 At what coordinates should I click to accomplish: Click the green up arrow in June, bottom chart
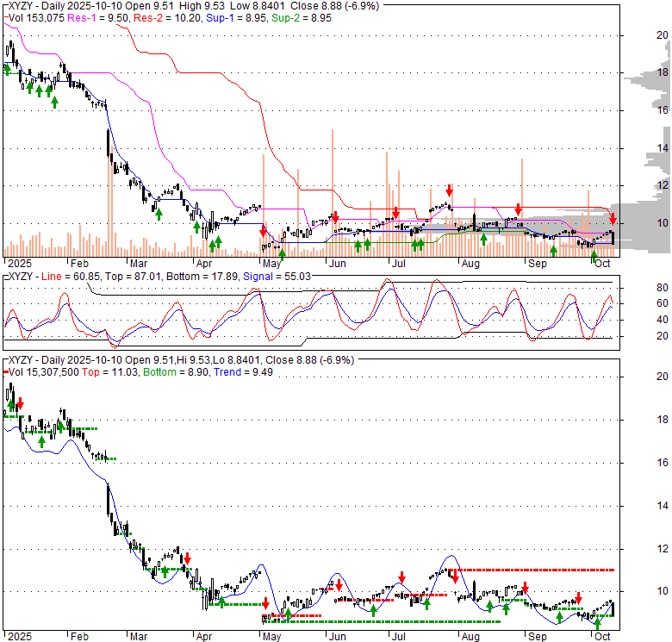pos(374,610)
